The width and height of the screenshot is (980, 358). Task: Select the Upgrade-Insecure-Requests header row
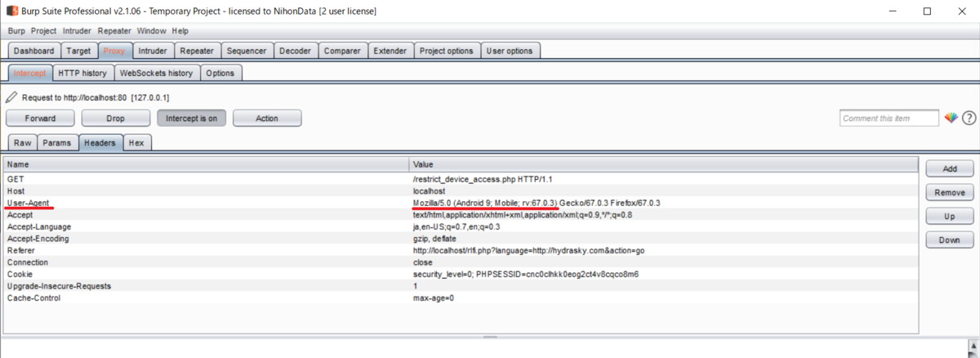[460, 286]
